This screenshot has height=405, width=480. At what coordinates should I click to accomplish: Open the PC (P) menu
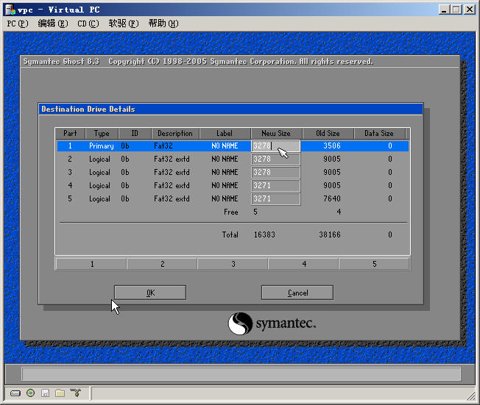[18, 24]
